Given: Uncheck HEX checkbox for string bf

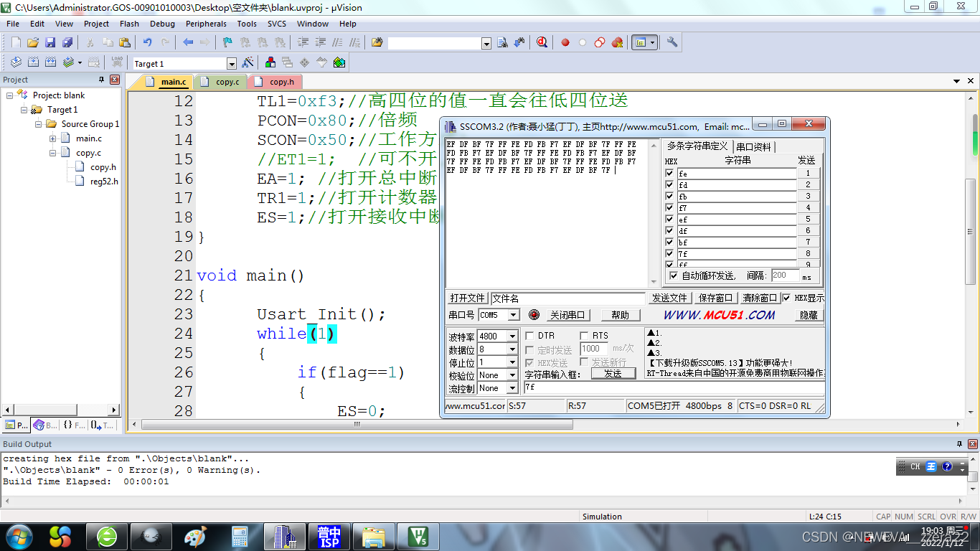Looking at the screenshot, I should click(x=670, y=242).
